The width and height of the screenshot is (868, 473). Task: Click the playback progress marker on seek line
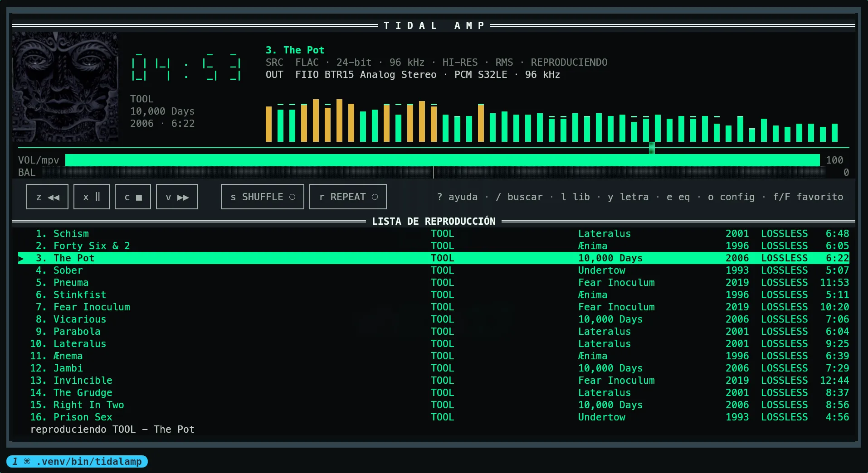point(652,148)
